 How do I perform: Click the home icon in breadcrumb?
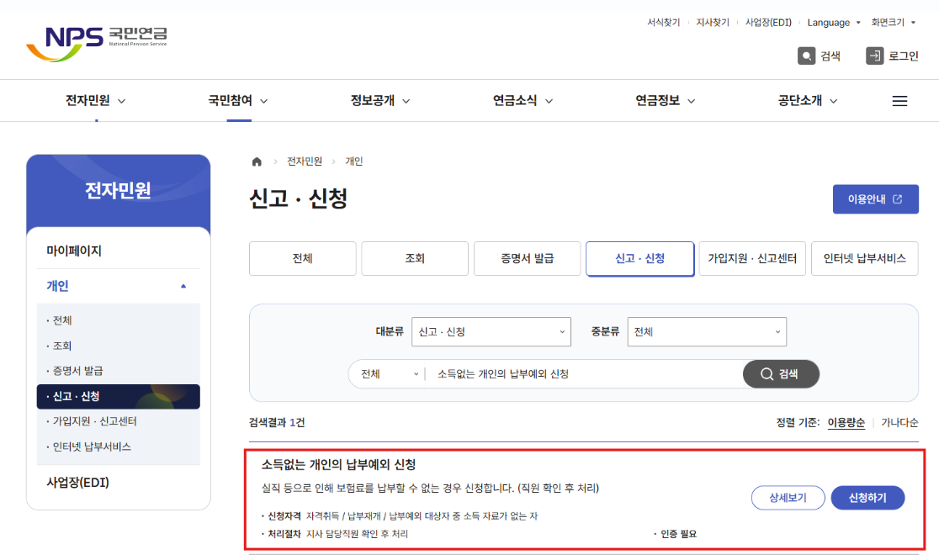[x=257, y=161]
